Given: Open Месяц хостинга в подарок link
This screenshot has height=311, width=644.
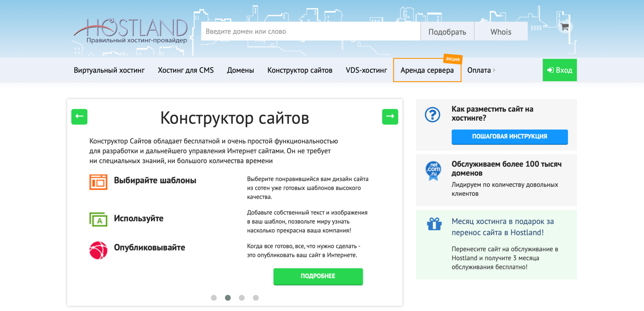Looking at the screenshot, I should tap(503, 227).
